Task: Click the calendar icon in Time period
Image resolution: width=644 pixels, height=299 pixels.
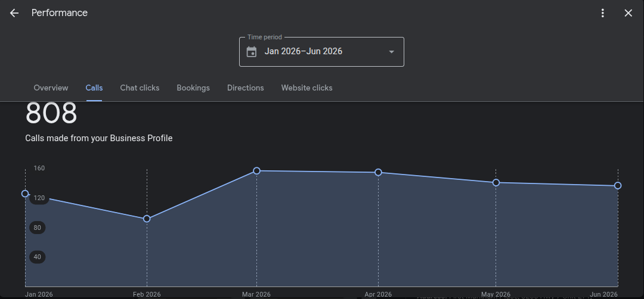Action: pyautogui.click(x=252, y=52)
